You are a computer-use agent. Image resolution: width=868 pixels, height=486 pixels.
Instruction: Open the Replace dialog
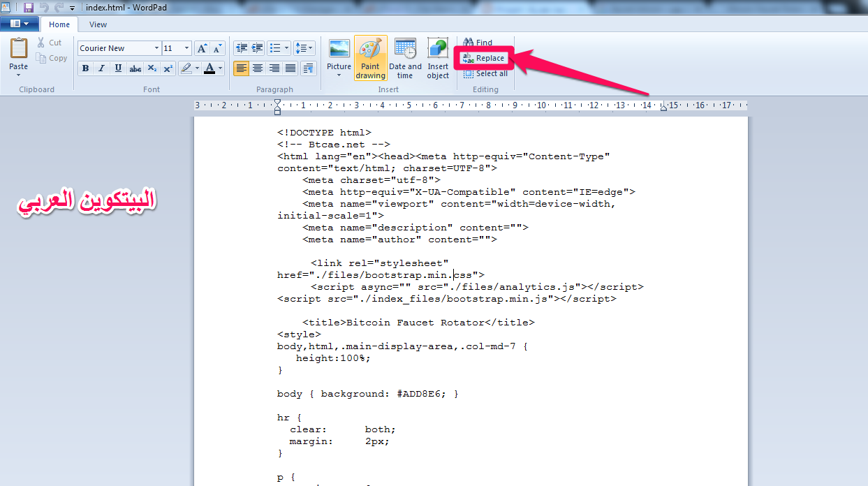tap(484, 58)
